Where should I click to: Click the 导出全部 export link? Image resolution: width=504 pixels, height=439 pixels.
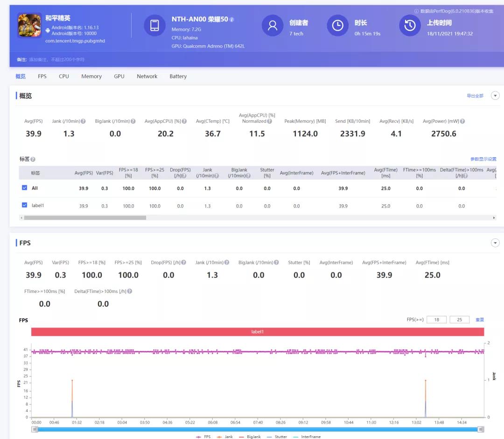point(475,96)
